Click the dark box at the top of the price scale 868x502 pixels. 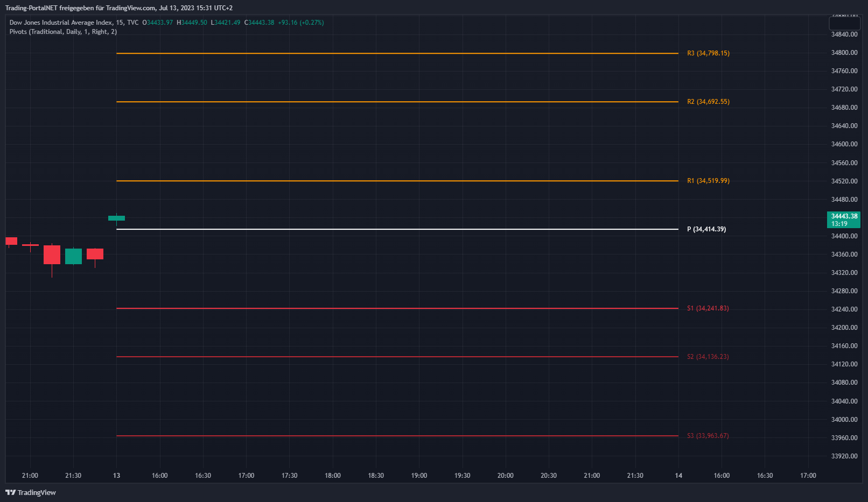(844, 24)
